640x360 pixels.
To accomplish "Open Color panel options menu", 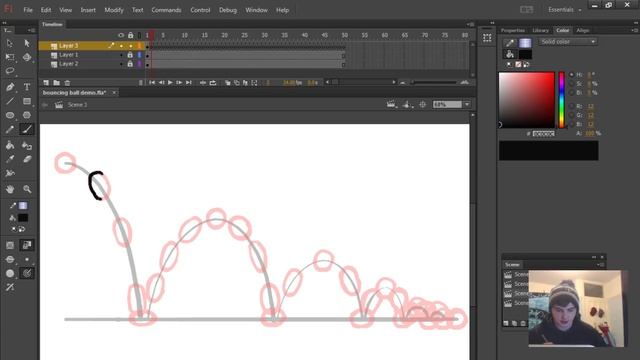I will [x=634, y=30].
